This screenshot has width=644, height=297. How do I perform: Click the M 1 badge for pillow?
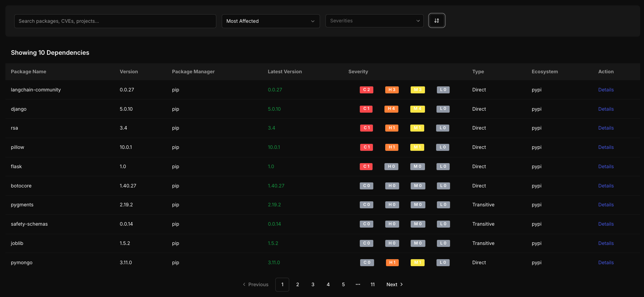point(417,147)
